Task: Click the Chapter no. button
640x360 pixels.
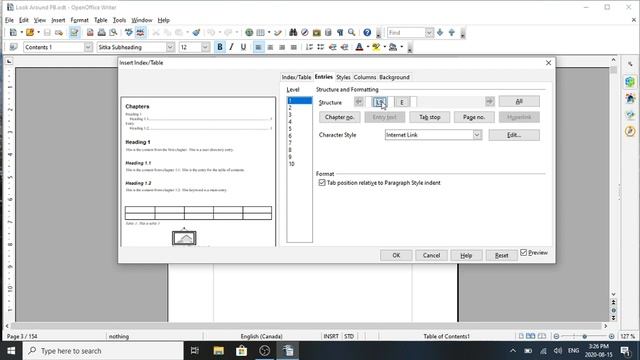Action: (340, 117)
